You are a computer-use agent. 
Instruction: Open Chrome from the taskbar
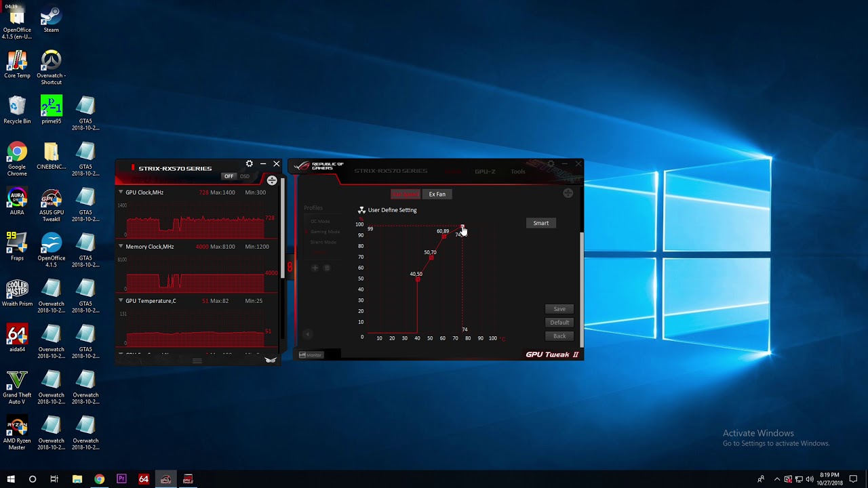pos(100,479)
